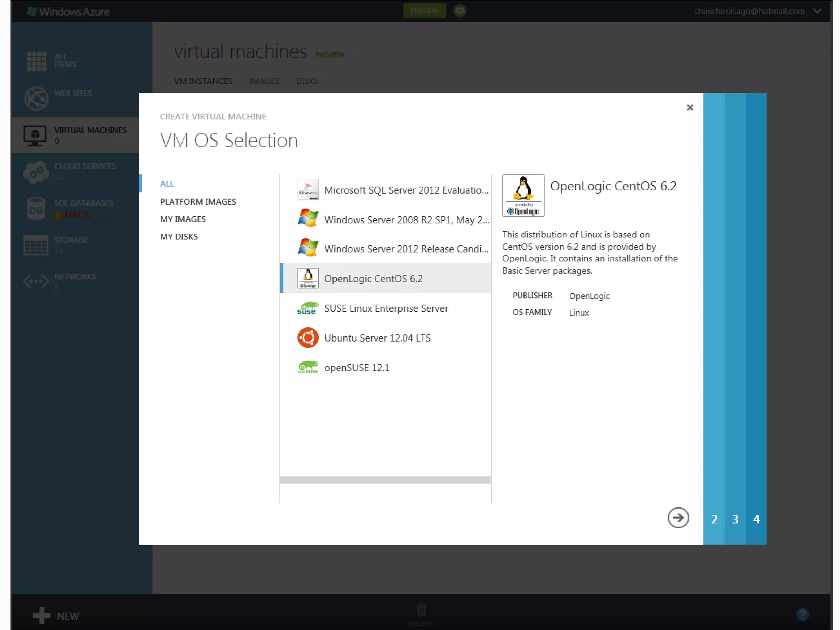The height and width of the screenshot is (630, 840).
Task: Click the OpenLogic CentOS penguin list icon
Action: tap(308, 278)
